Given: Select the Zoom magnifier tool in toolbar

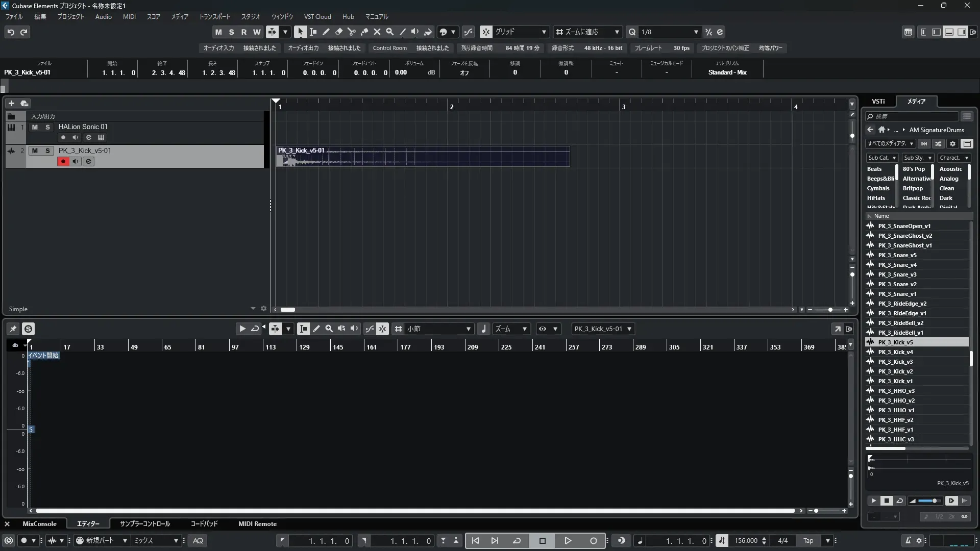Looking at the screenshot, I should [x=390, y=32].
